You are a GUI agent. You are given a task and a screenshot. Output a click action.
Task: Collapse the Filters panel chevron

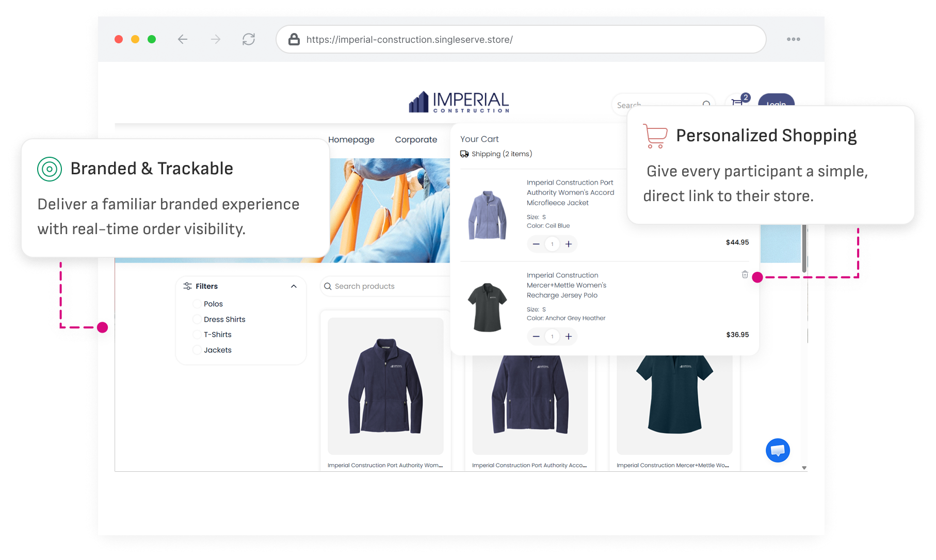294,286
